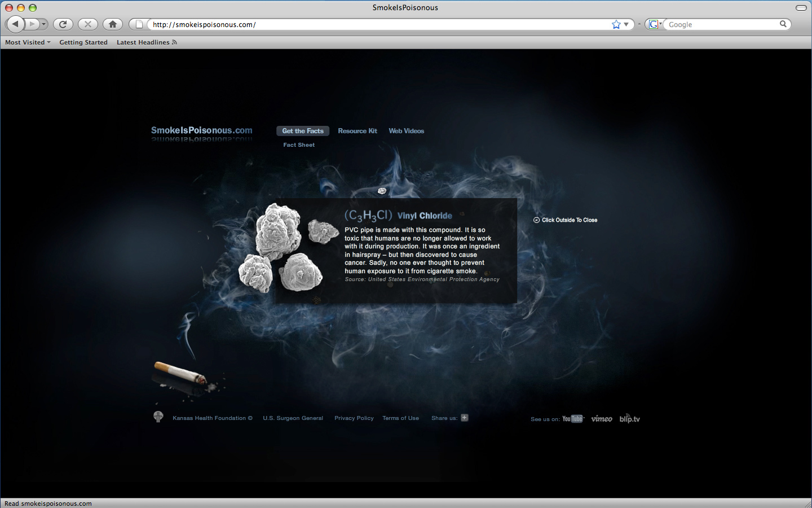The image size is (812, 508).
Task: Visit the YouTube channel logo
Action: click(573, 419)
